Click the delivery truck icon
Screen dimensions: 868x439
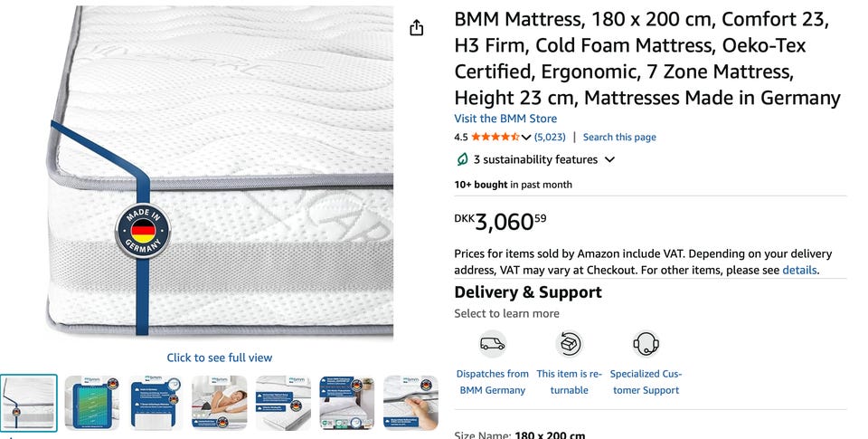coord(492,344)
